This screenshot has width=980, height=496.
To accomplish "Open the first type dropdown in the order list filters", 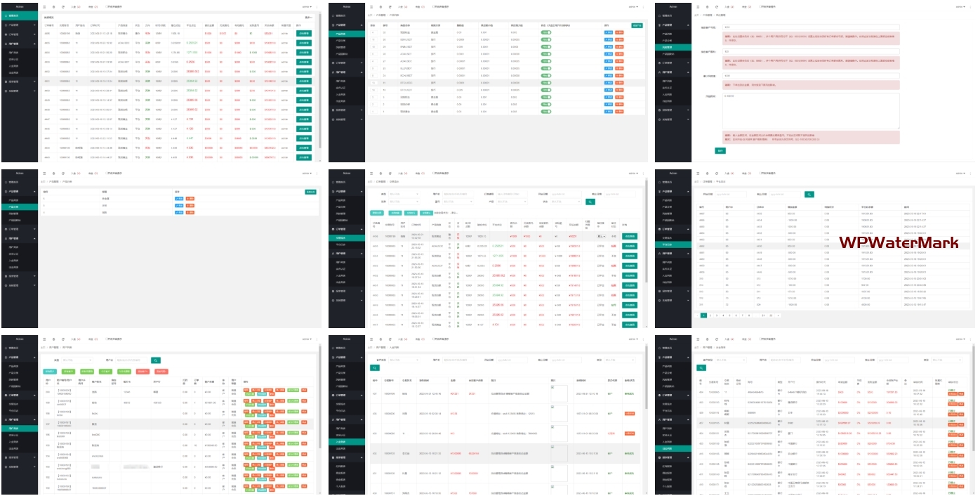I will 404,194.
